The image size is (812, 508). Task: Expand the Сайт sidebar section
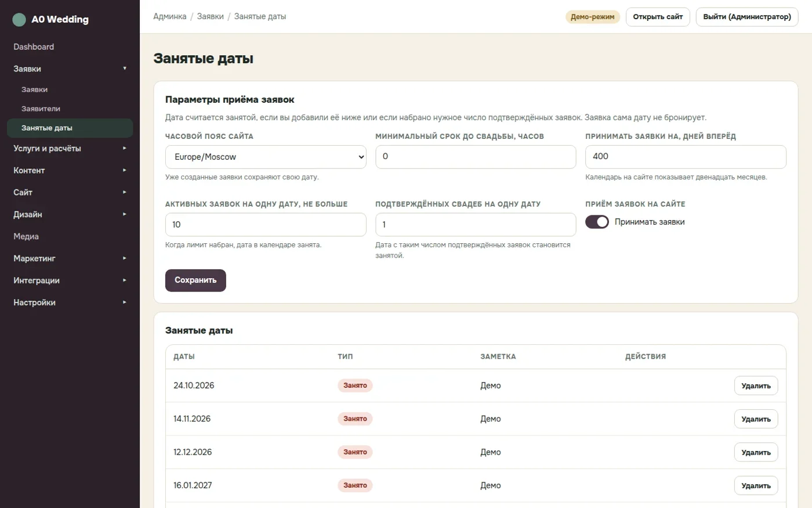tap(70, 193)
